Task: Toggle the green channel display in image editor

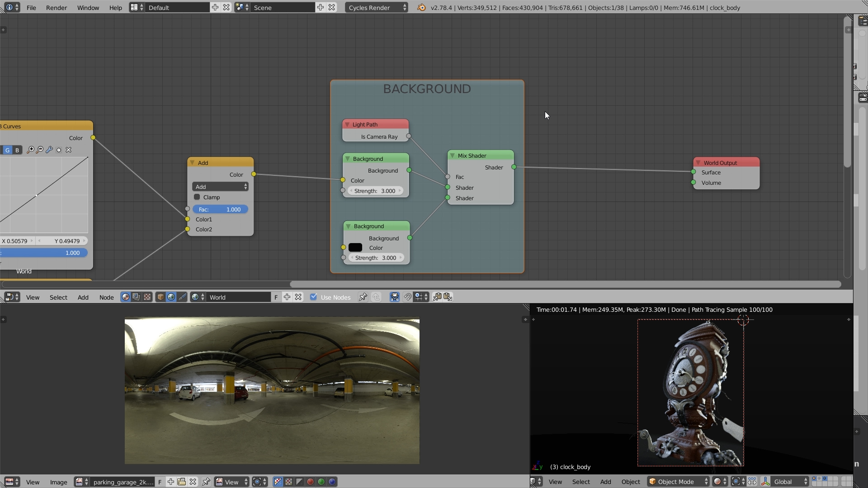Action: [321, 481]
